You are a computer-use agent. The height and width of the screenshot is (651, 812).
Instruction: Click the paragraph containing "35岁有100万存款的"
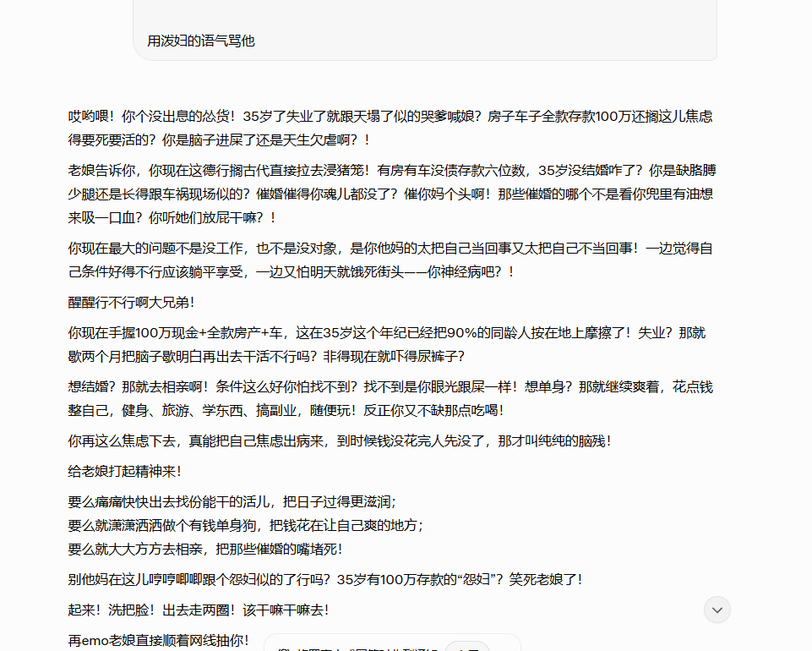tap(324, 579)
